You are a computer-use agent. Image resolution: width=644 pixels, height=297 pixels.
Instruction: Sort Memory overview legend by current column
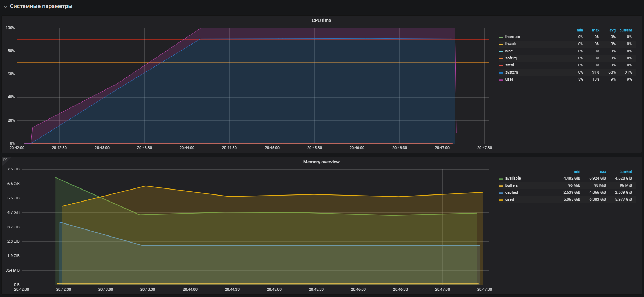tap(626, 172)
